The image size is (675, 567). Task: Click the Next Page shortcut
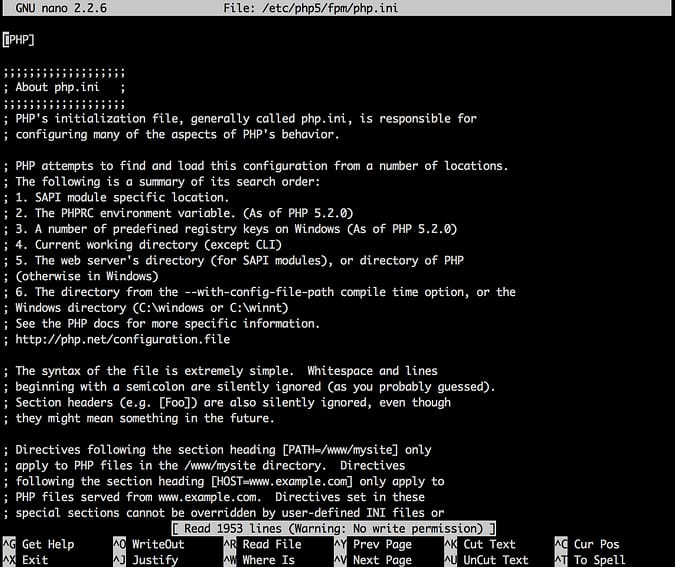tap(382, 559)
